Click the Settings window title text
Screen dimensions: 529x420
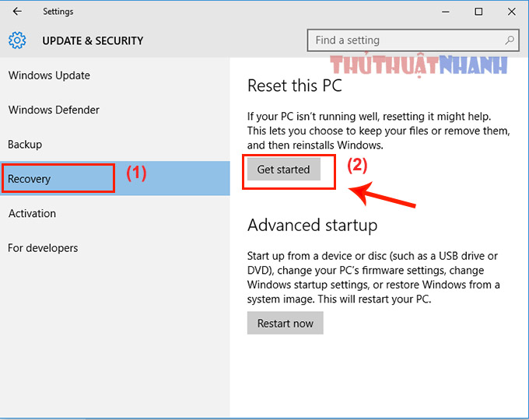[x=58, y=12]
